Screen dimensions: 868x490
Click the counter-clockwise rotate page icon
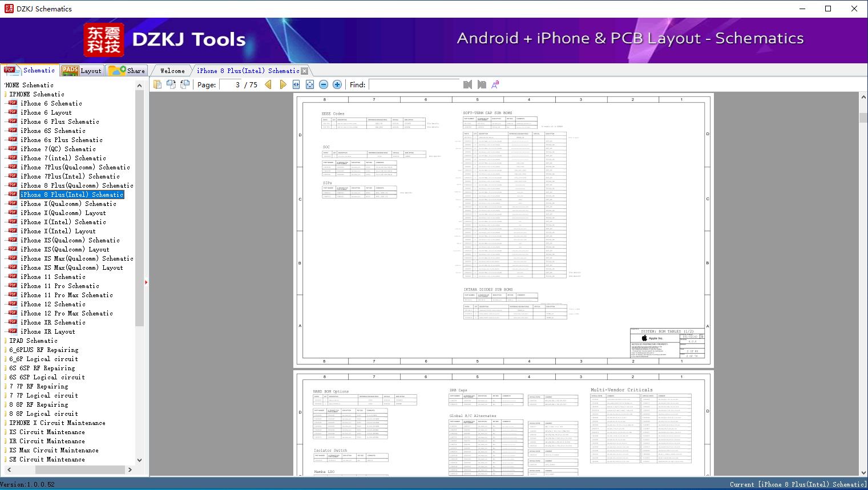(x=185, y=84)
